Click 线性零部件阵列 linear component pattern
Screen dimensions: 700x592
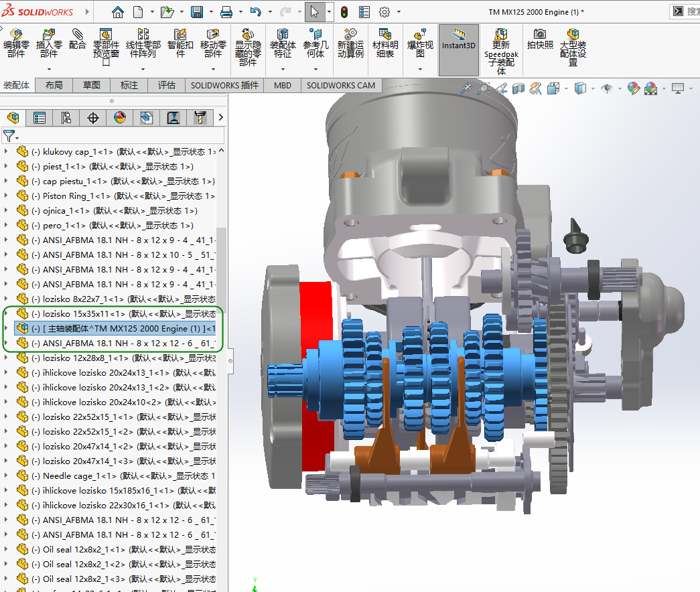pos(143,44)
